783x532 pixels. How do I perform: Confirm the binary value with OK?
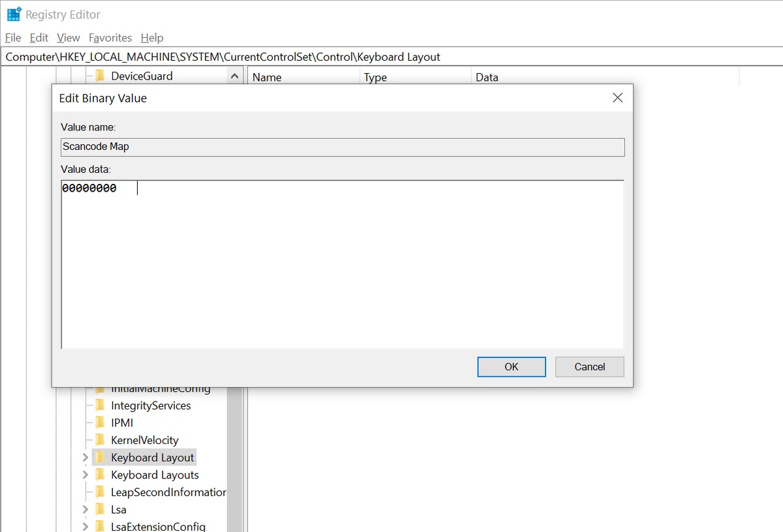[x=512, y=367]
